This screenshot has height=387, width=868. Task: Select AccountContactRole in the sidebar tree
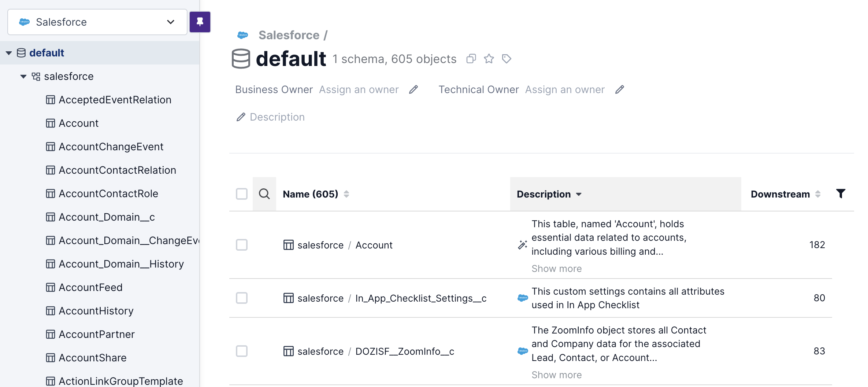pyautogui.click(x=108, y=193)
